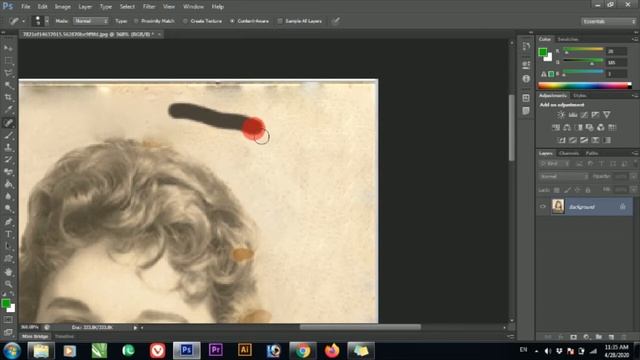Select the History Brush tool
The width and height of the screenshot is (640, 360).
coord(8,159)
